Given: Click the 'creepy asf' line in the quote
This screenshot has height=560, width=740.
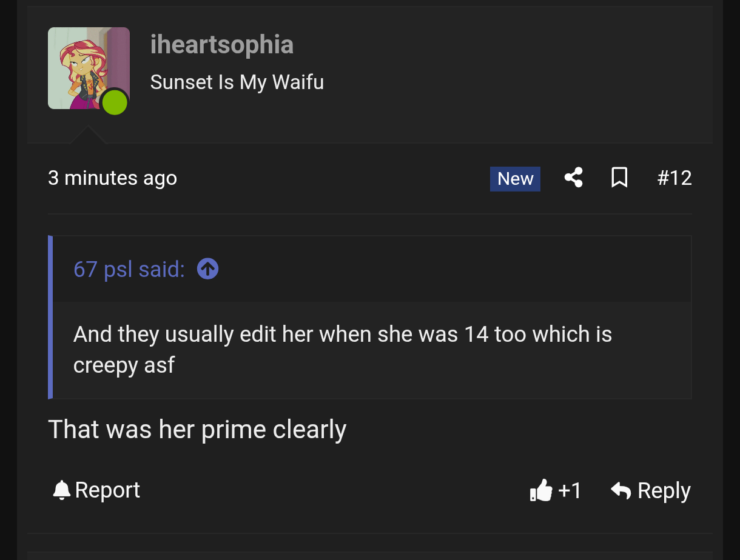Looking at the screenshot, I should tap(124, 365).
